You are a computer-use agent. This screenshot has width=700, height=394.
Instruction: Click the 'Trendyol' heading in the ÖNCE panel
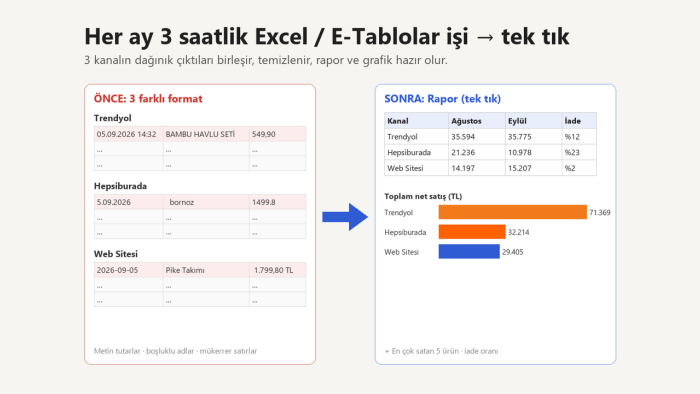112,118
